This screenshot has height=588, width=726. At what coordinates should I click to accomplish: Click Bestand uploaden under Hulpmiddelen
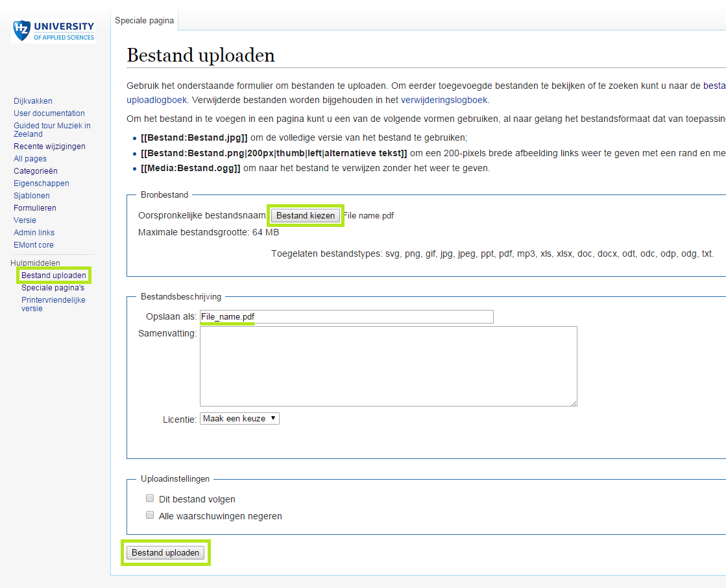[53, 275]
